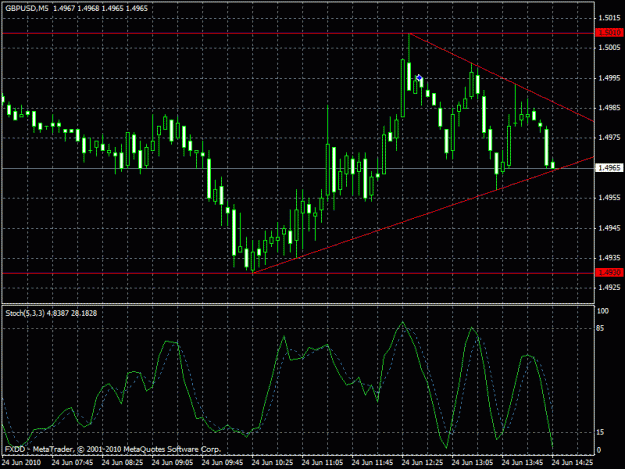Select the upper horizontal red resistance line
Screen dimensions: 625x469
tap(298, 33)
